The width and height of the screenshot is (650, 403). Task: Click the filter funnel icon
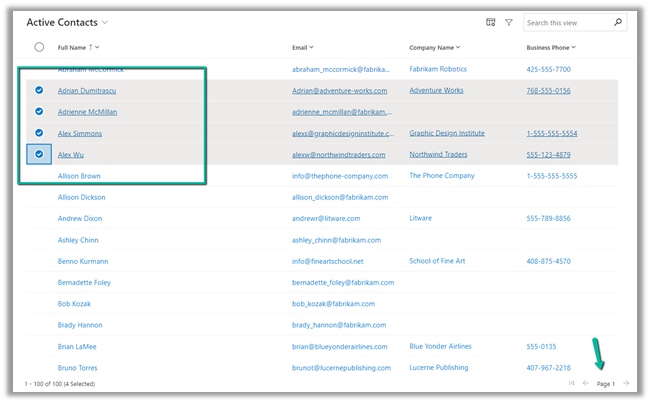point(509,22)
